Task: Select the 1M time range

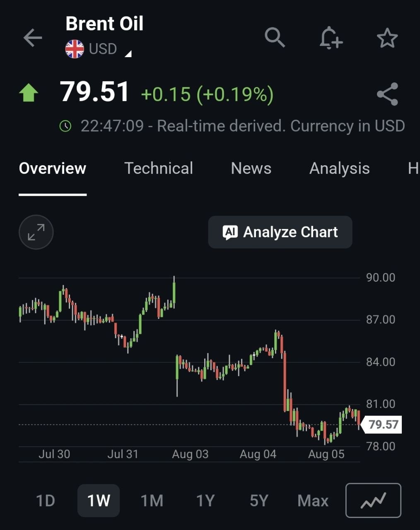Action: click(x=152, y=501)
